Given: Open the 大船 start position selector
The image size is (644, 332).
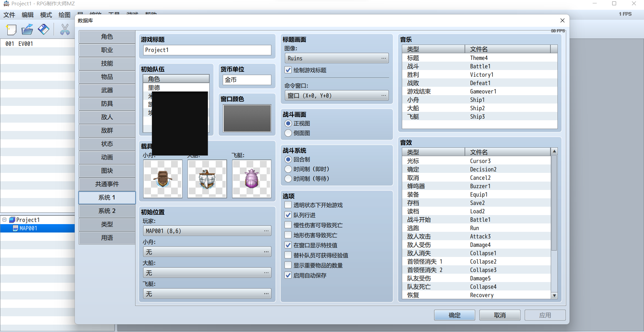Looking at the screenshot, I should (207, 273).
